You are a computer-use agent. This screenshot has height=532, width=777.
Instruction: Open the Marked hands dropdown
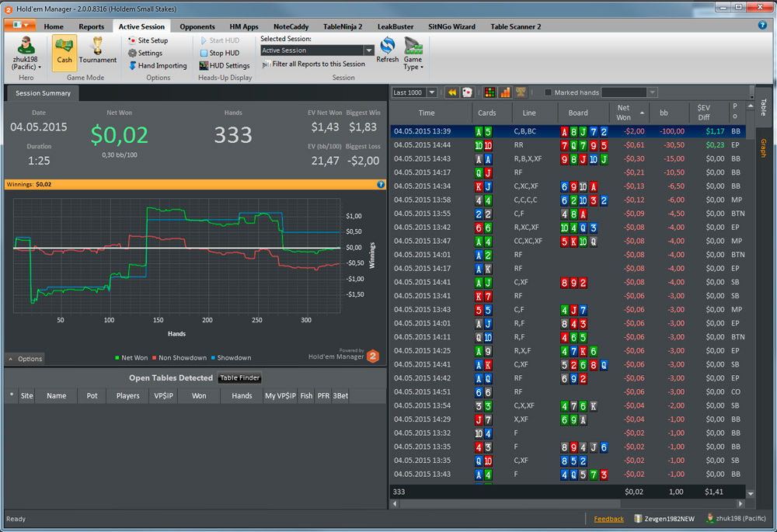click(x=653, y=92)
